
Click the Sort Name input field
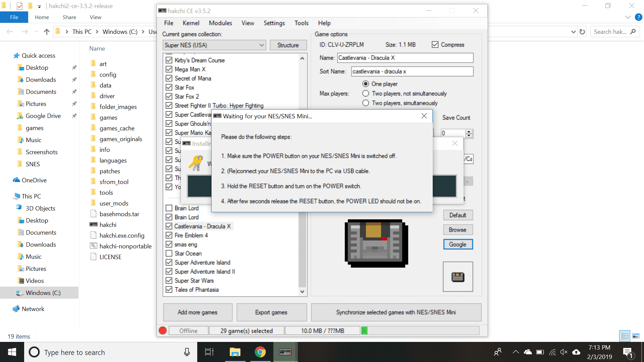pos(412,71)
